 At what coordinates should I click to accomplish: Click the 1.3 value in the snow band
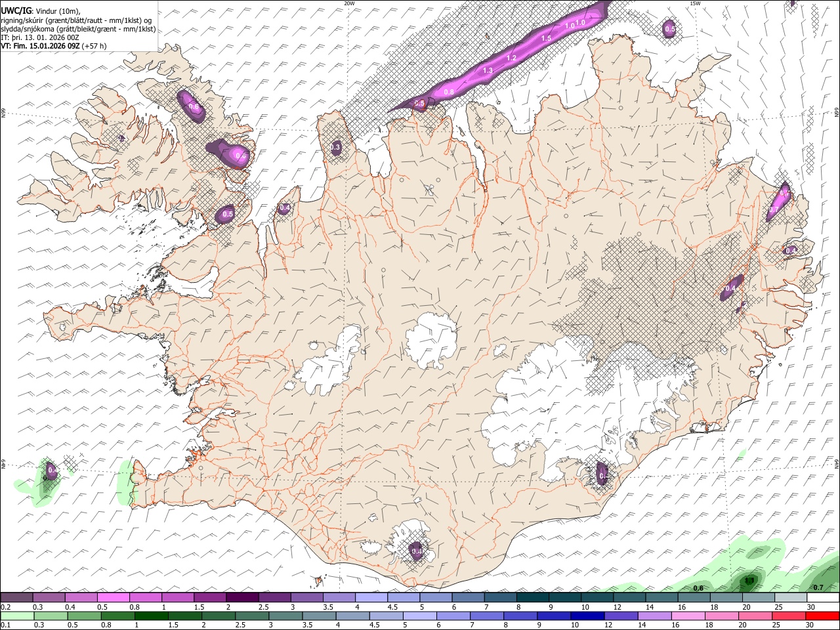[488, 70]
